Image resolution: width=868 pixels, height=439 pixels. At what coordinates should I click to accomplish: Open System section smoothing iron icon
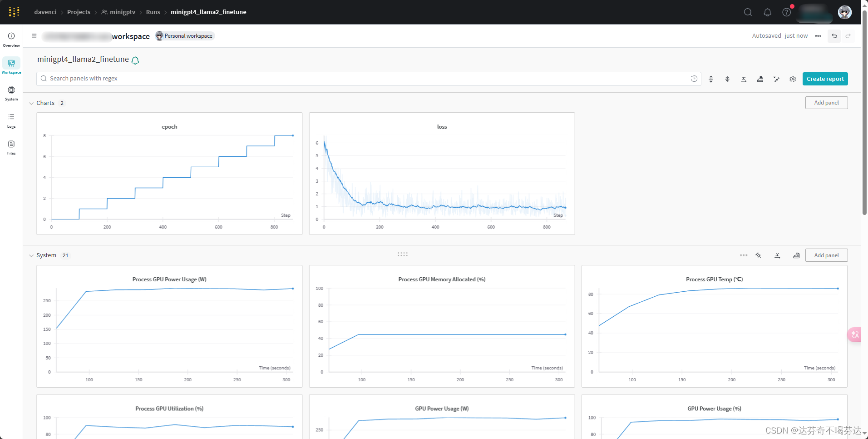coord(796,255)
